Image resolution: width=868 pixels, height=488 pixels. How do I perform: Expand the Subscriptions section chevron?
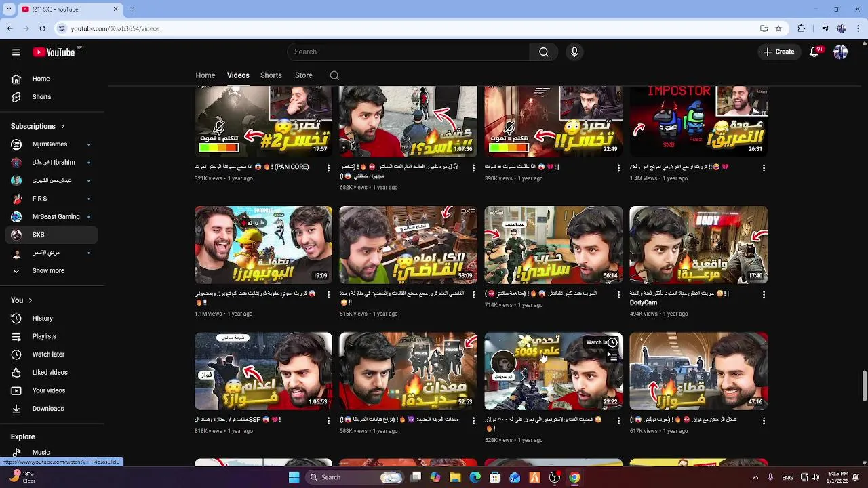click(63, 126)
